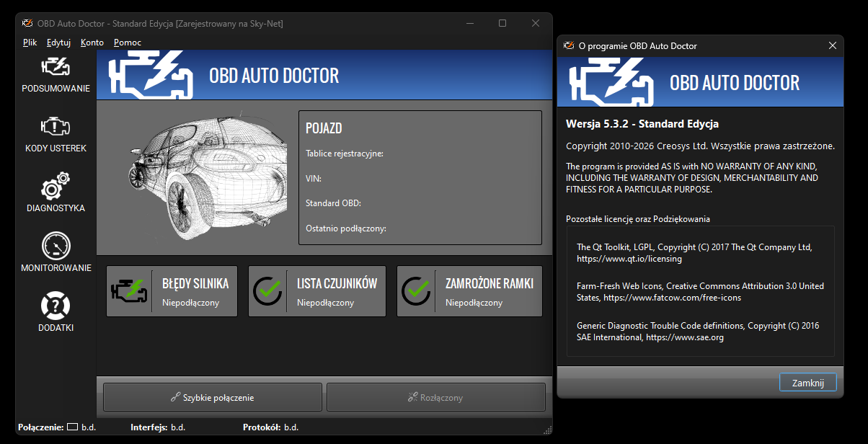Click the https://www.qt.io/licensing text

629,258
